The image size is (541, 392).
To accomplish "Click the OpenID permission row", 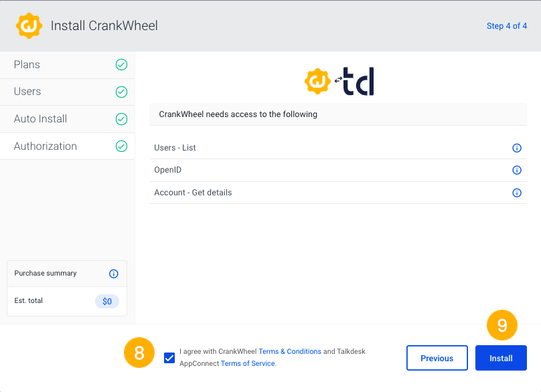I will (337, 171).
